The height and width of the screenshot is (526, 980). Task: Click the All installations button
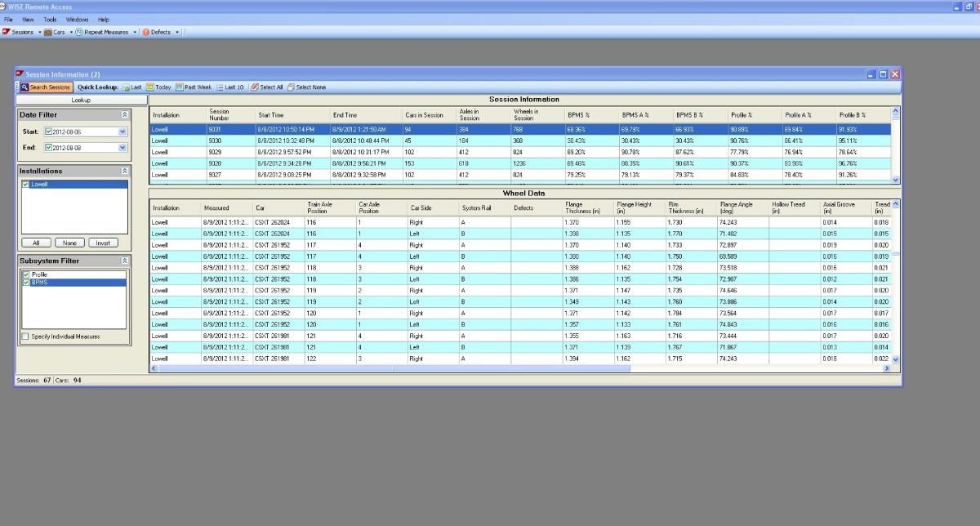coord(36,243)
